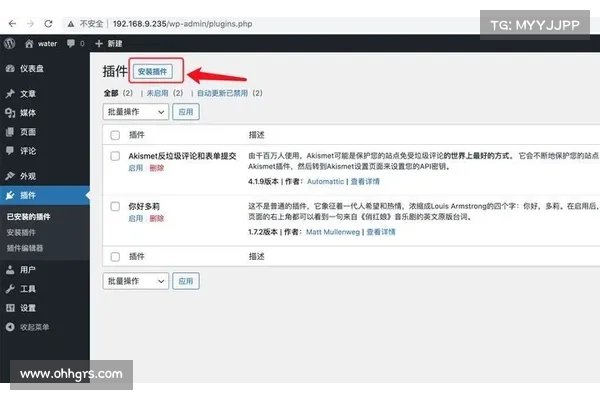Click the not-secure warning icon
Image resolution: width=600 pixels, height=400 pixels.
[x=70, y=24]
